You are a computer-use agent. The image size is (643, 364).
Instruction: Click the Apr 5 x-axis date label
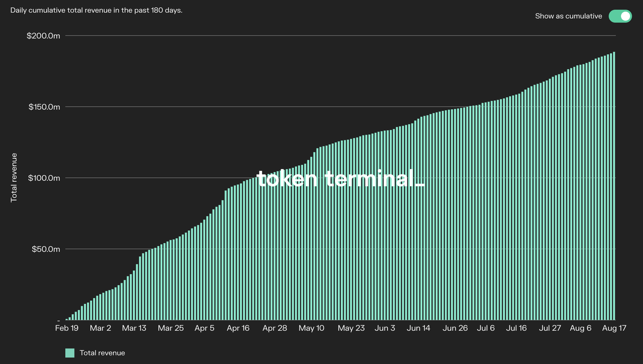[x=205, y=328]
